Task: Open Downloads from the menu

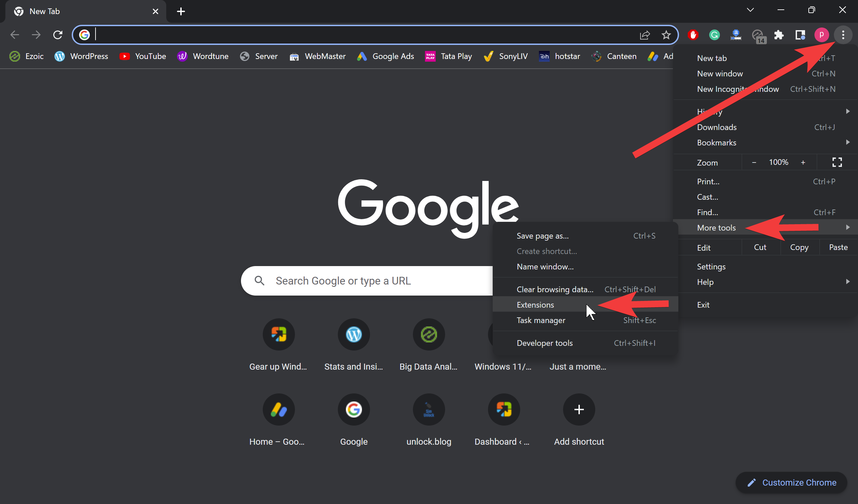Action: coord(765,127)
